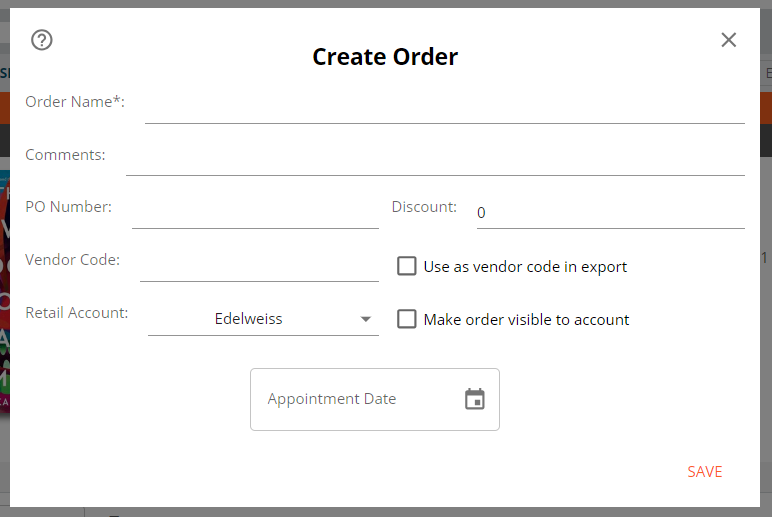Focus the Vendor Code input field
This screenshot has width=772, height=517.
pyautogui.click(x=259, y=266)
